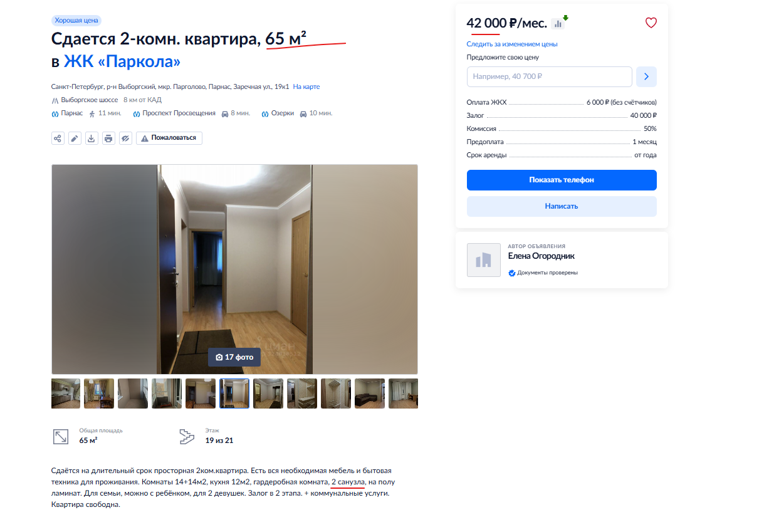This screenshot has height=532, width=769.
Task: Click the price offer input field
Action: click(x=550, y=76)
